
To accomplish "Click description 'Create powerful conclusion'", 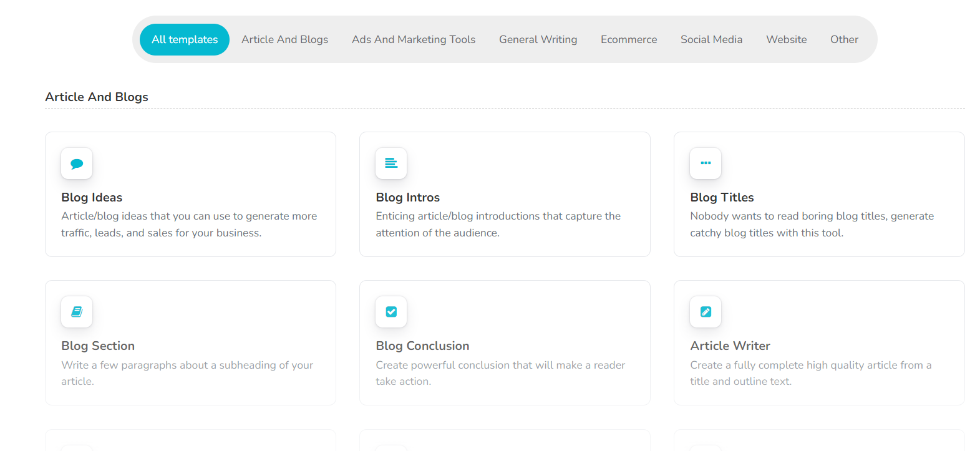I will pyautogui.click(x=500, y=373).
